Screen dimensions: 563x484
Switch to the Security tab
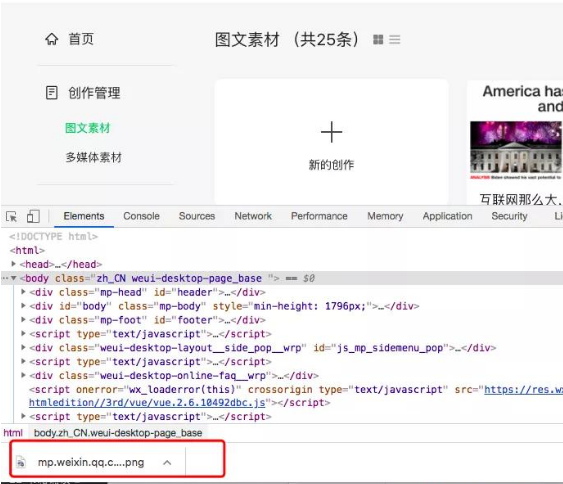click(x=509, y=216)
